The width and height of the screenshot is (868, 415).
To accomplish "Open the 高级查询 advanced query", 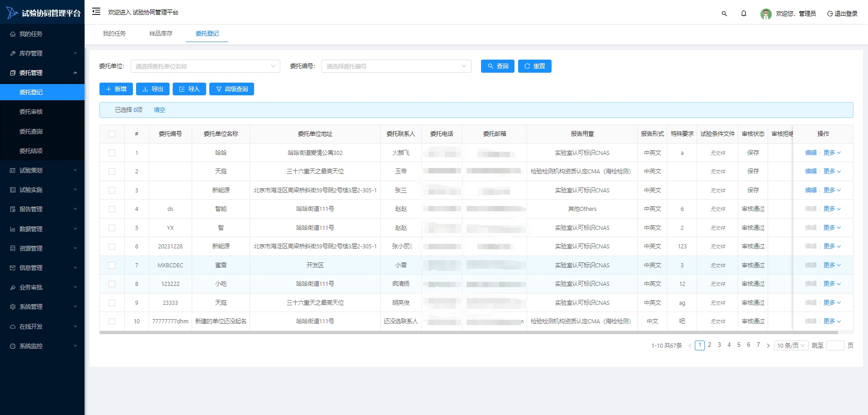I will pyautogui.click(x=231, y=89).
